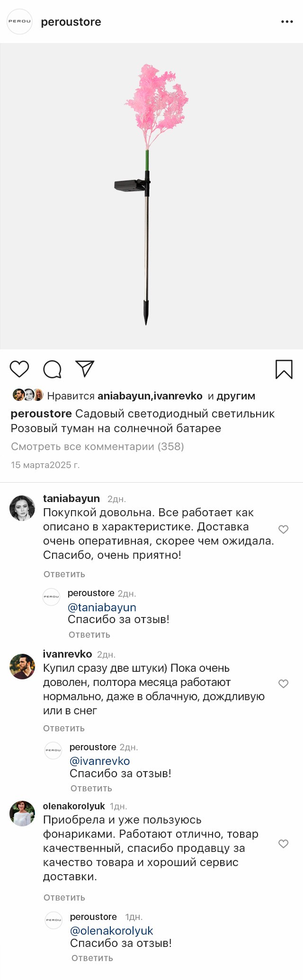Viewport: 303px width, 980px height.
Task: Like olenakorolyuk's comment
Action: pyautogui.click(x=283, y=844)
